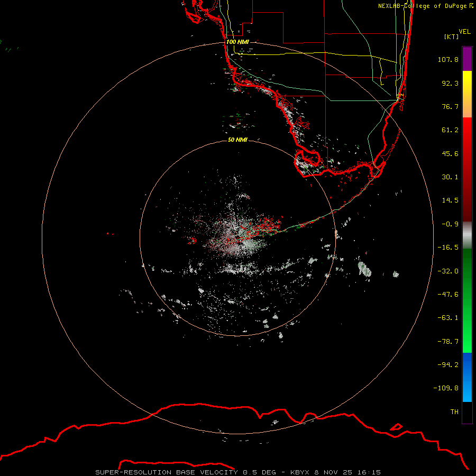
Task: Click the VEL legend title
Action: pos(464,32)
